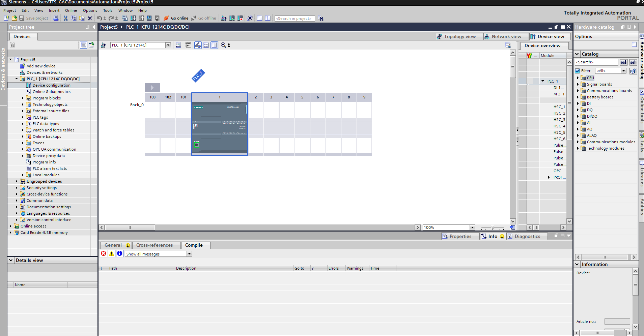
Task: Open the Online menu
Action: (71, 10)
